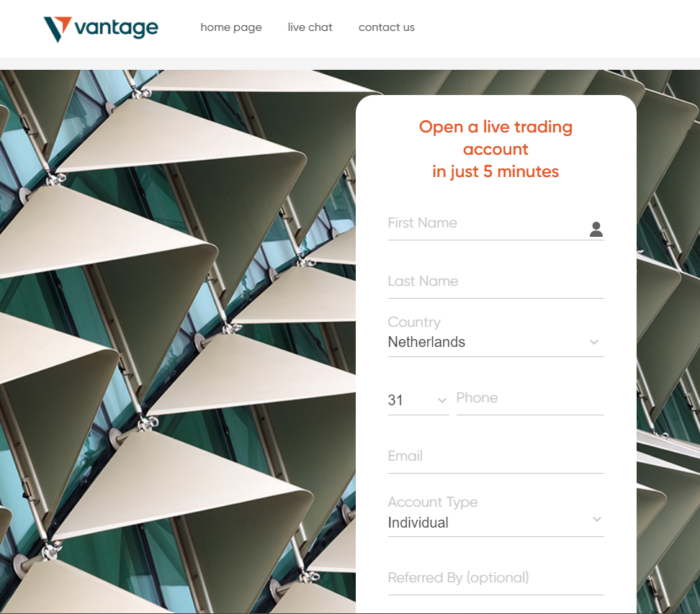Click the Referred By (optional) field

point(495,581)
